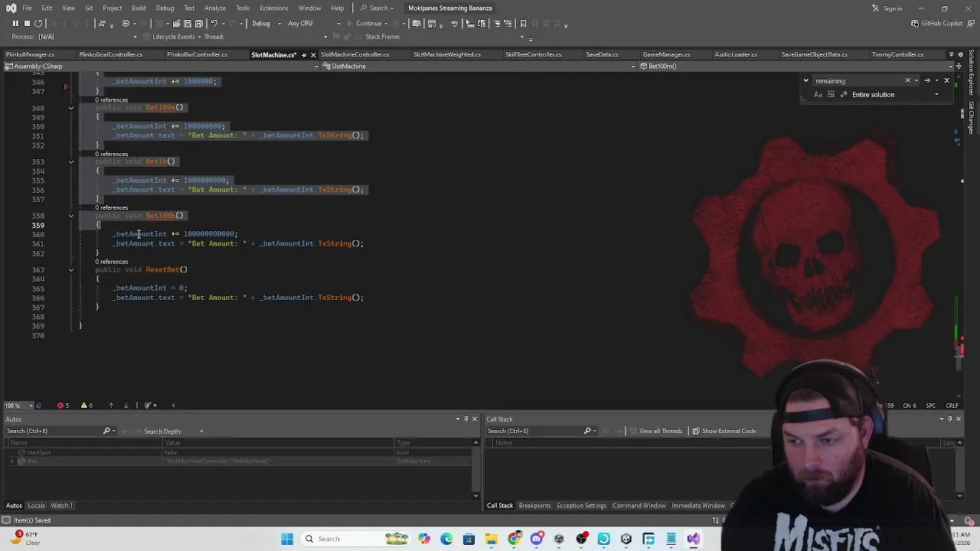Click the Break All pause icon in debug toolbar

click(x=15, y=23)
